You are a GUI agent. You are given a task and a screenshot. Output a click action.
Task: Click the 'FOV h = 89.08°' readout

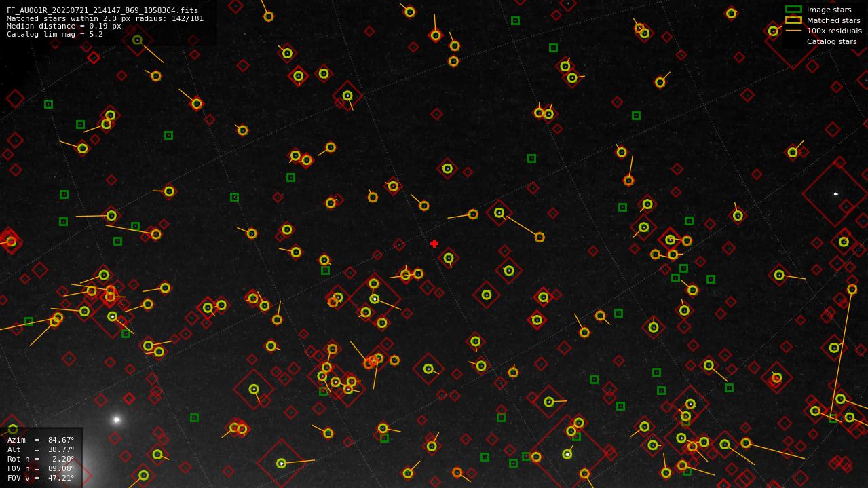click(x=41, y=468)
